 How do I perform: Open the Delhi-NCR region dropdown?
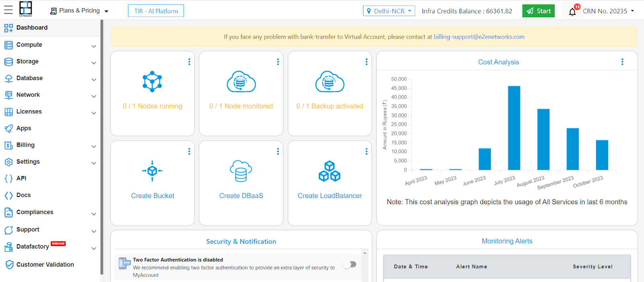(389, 11)
